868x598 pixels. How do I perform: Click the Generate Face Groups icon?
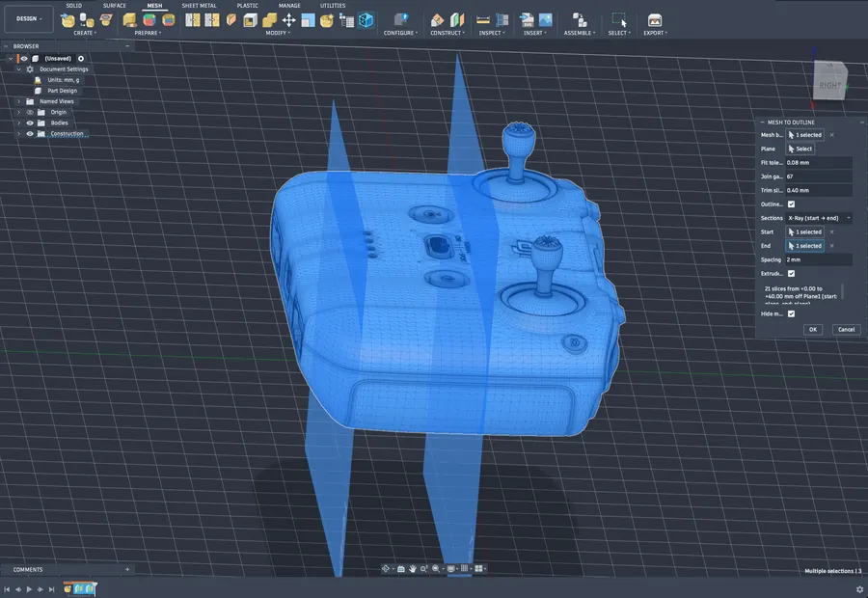coord(149,20)
